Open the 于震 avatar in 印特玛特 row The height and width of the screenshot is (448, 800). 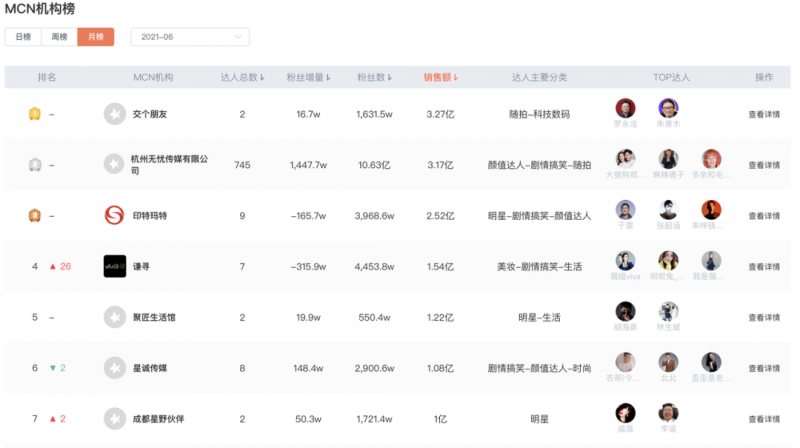coord(625,210)
